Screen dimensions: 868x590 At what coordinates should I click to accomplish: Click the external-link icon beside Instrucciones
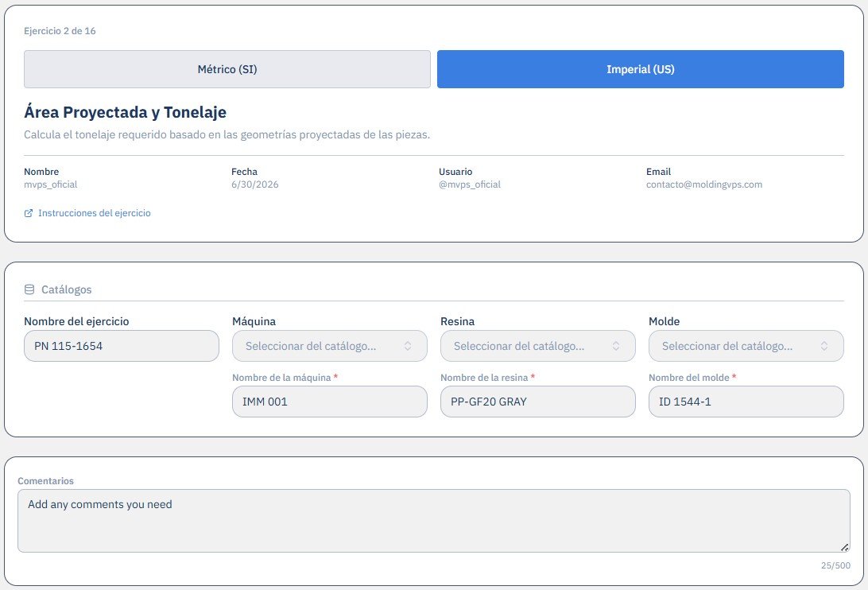(29, 213)
